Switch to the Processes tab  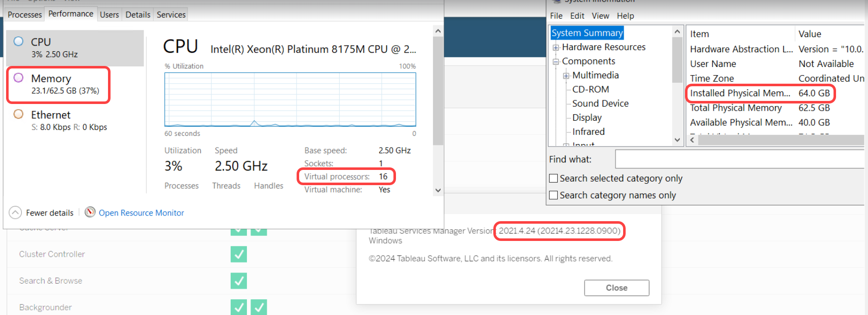[25, 15]
